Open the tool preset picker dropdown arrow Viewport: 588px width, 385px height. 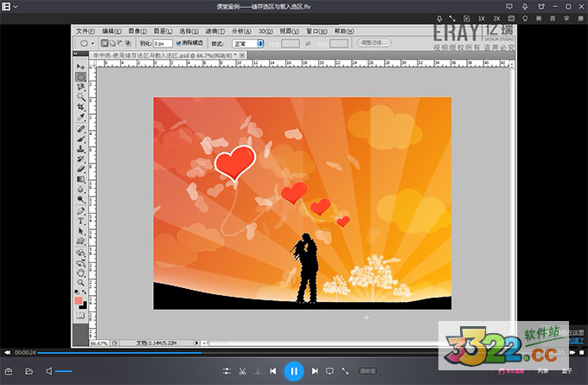coord(93,42)
